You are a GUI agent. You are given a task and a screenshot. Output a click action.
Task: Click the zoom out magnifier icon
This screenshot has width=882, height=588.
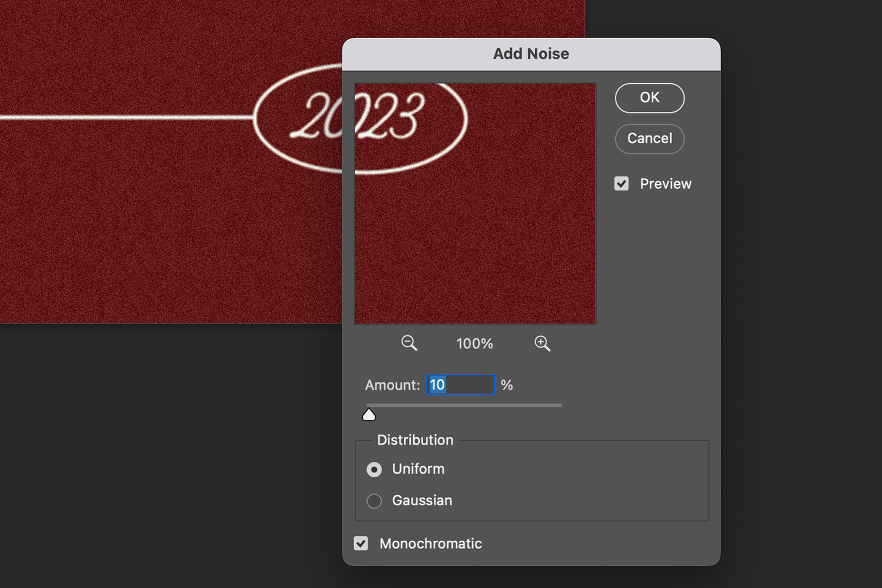pyautogui.click(x=409, y=343)
